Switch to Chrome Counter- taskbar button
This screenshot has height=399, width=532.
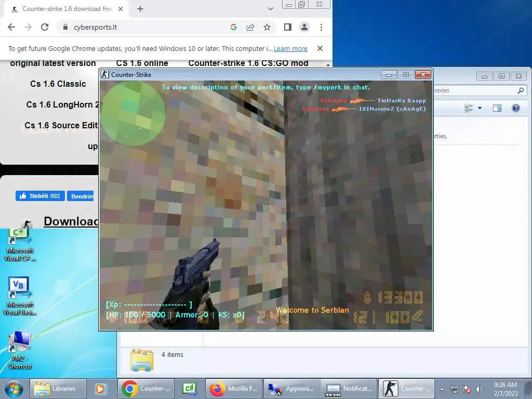click(145, 389)
